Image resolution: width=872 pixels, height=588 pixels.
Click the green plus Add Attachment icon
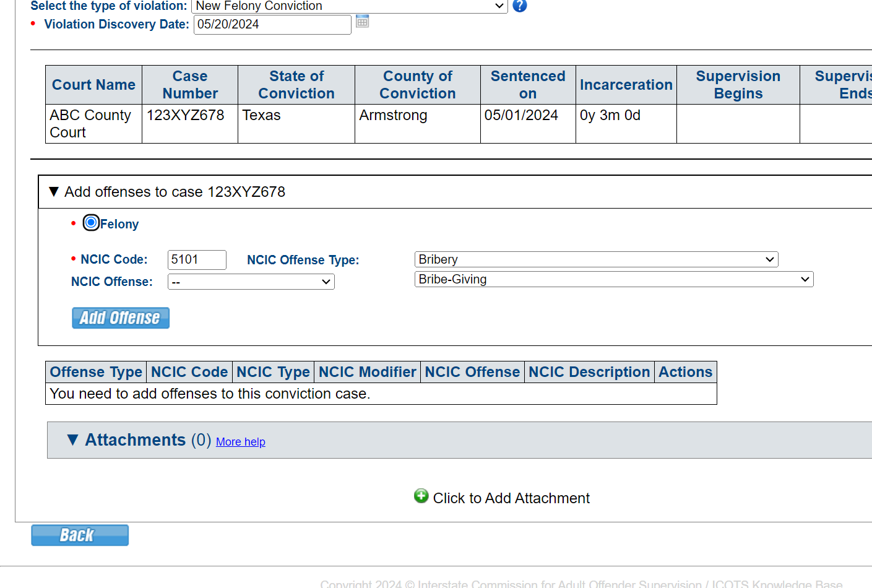click(421, 496)
